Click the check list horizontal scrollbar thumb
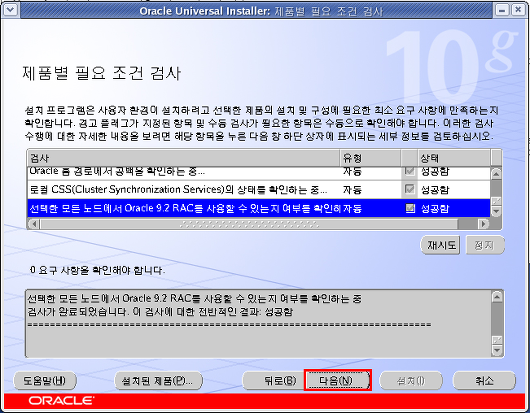The image size is (530, 413). (x=249, y=224)
